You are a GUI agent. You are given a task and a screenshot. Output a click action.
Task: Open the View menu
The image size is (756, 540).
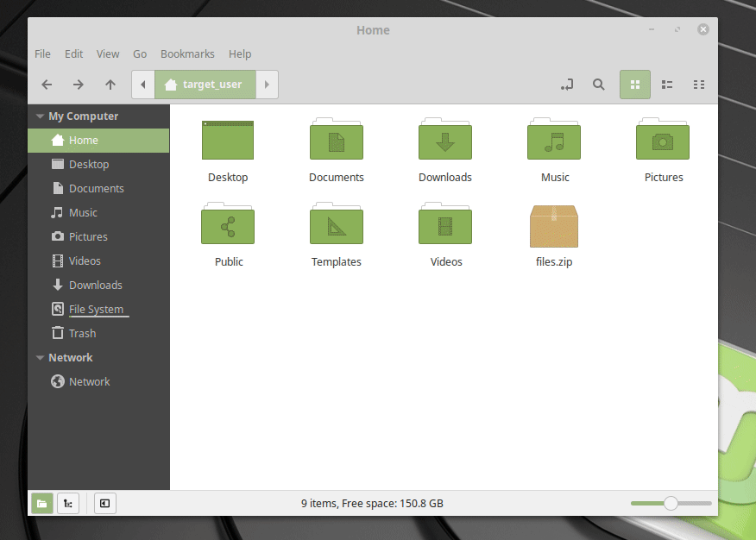(x=108, y=53)
